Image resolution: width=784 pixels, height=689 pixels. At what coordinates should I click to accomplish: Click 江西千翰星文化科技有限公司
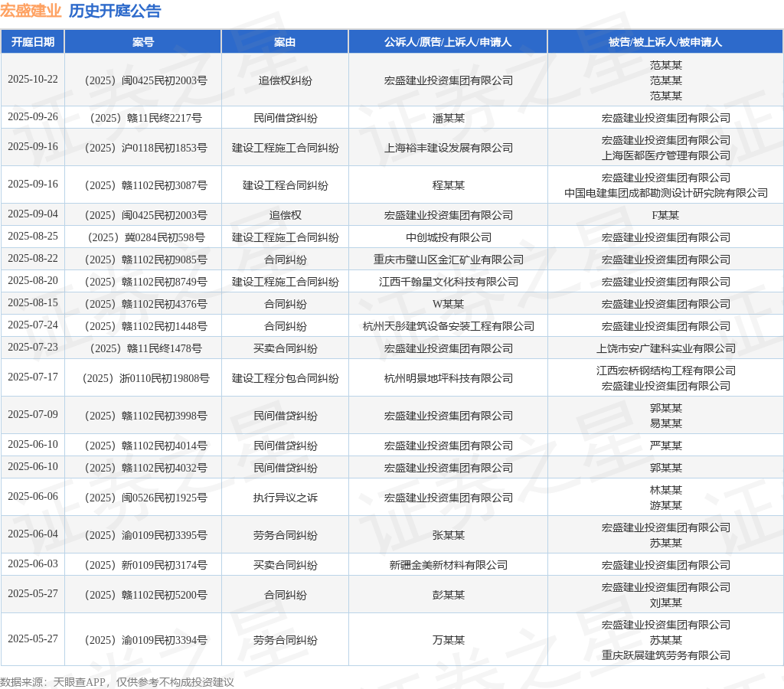tap(449, 282)
